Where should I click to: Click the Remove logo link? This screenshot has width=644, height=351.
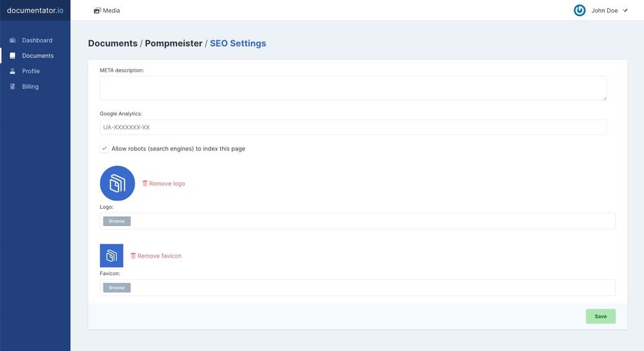point(164,183)
